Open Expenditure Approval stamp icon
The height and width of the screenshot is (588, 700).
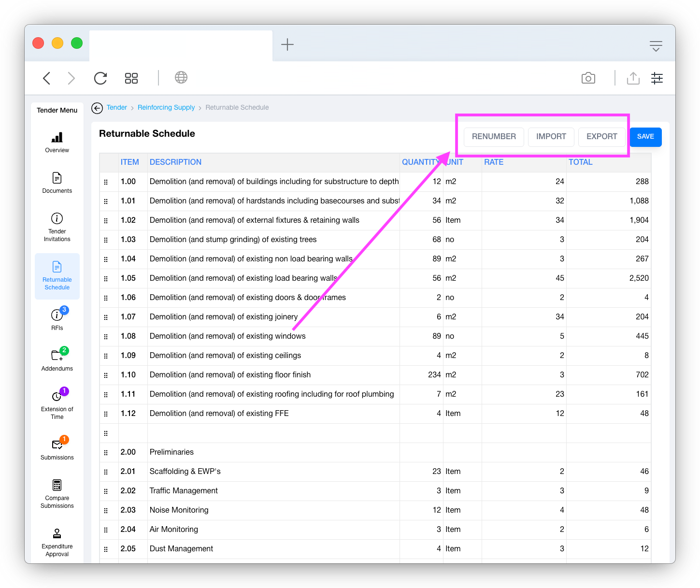pyautogui.click(x=57, y=534)
